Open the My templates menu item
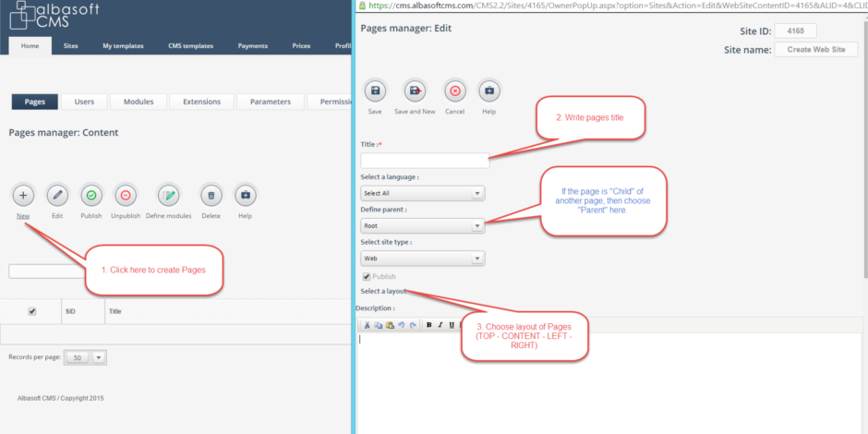The width and height of the screenshot is (868, 434). pyautogui.click(x=123, y=46)
